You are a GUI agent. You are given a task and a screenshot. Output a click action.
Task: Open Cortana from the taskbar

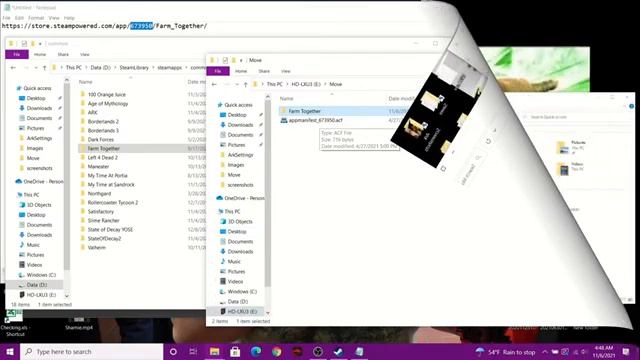click(173, 351)
